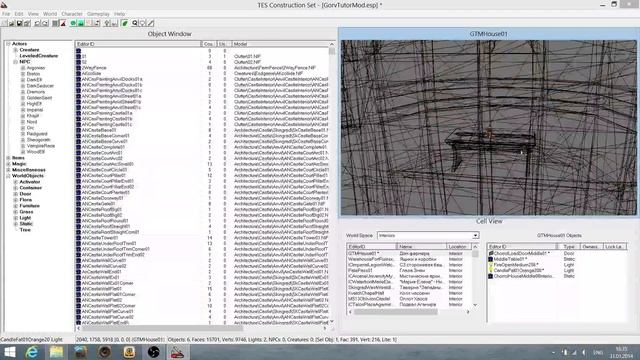This screenshot has height=360, width=640.
Task: Toggle the green leaf toolbar button
Action: tap(124, 23)
